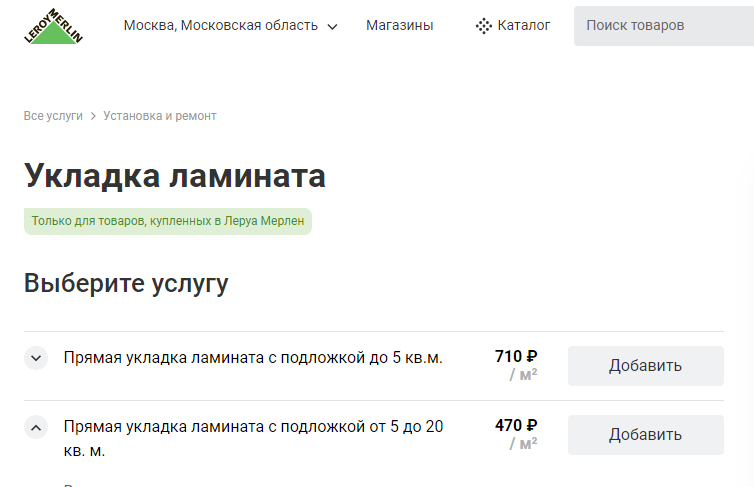The image size is (754, 487).
Task: Add the 710 ₽ laminate service
Action: 645,366
